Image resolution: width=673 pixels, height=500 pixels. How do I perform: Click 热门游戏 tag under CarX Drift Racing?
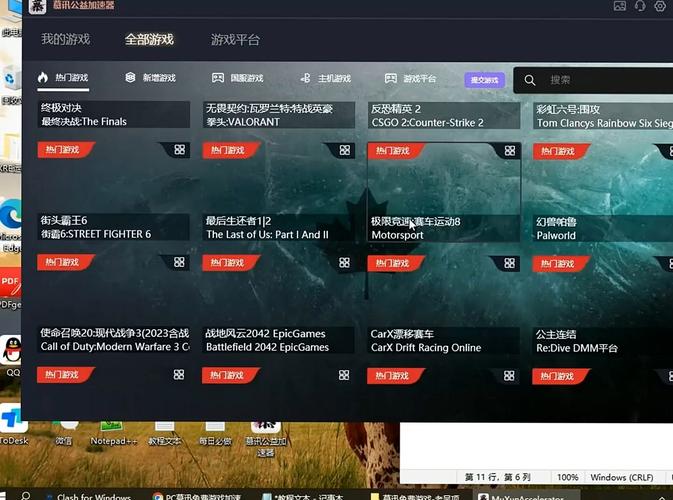[x=395, y=376]
